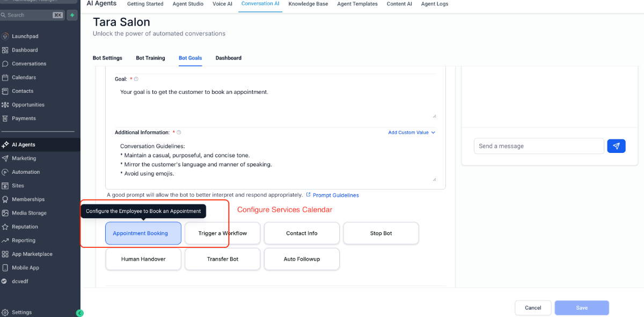Go to Agent Templates tab
The height and width of the screenshot is (317, 644).
click(x=357, y=4)
